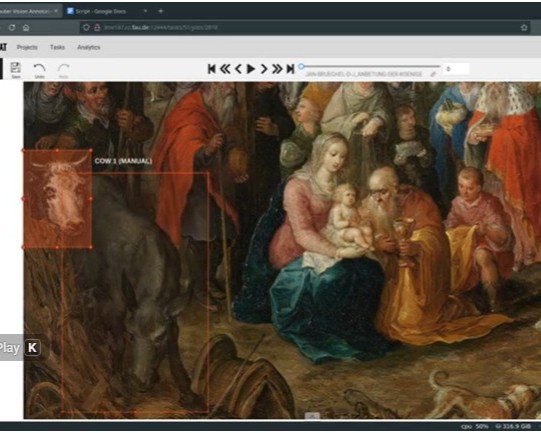541x433 pixels.
Task: Click the frame position slider handle
Action: pyautogui.click(x=301, y=66)
